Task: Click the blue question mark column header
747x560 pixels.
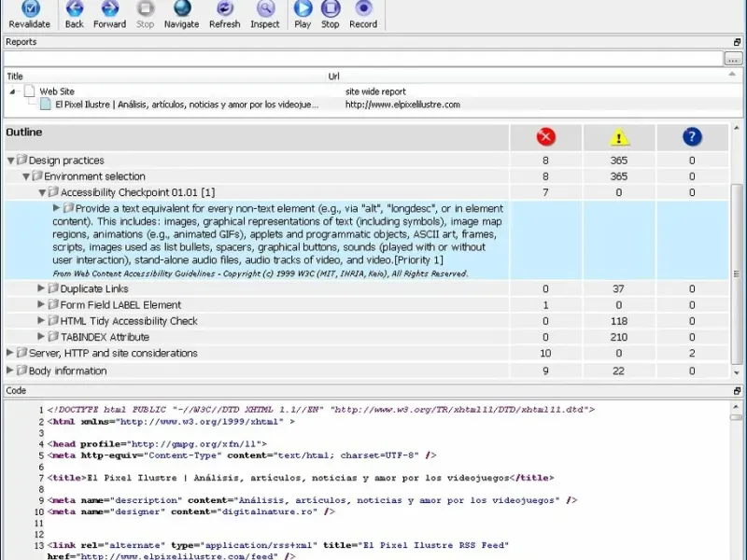Action: [x=692, y=137]
